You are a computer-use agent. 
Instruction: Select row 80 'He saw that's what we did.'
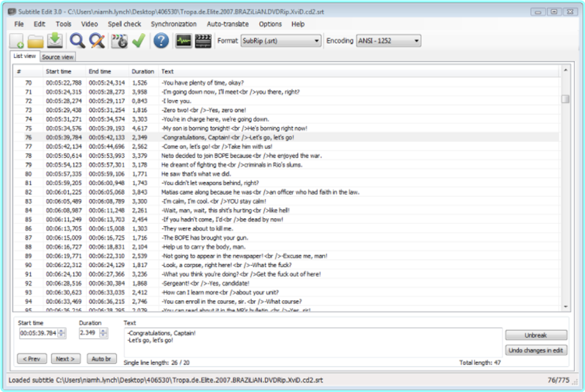click(x=286, y=174)
